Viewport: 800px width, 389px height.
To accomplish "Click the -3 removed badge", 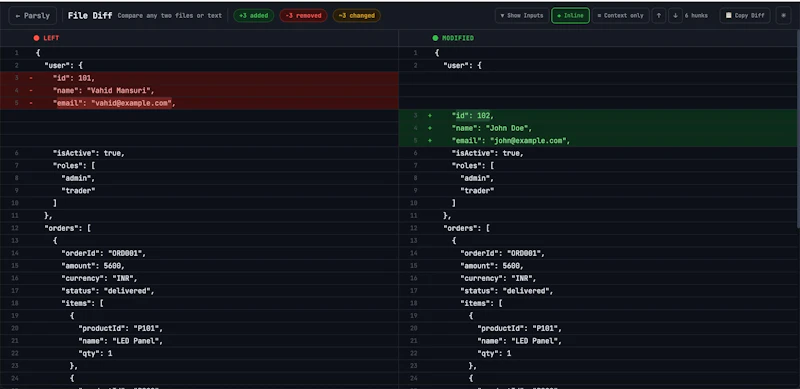I will [303, 16].
